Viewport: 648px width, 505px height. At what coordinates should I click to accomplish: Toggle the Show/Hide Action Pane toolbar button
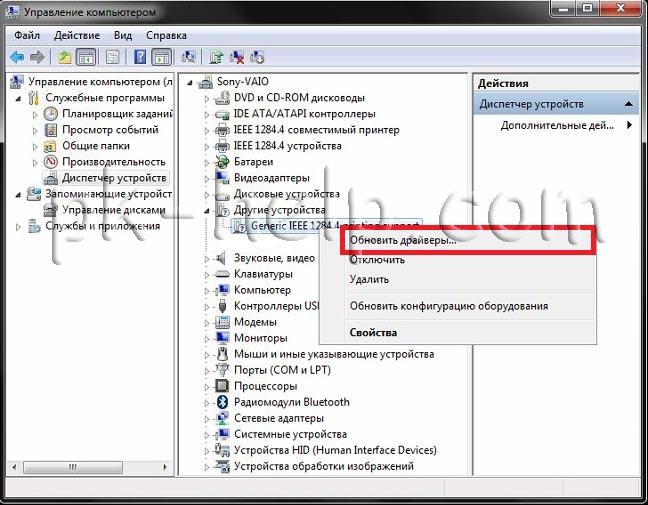click(161, 57)
